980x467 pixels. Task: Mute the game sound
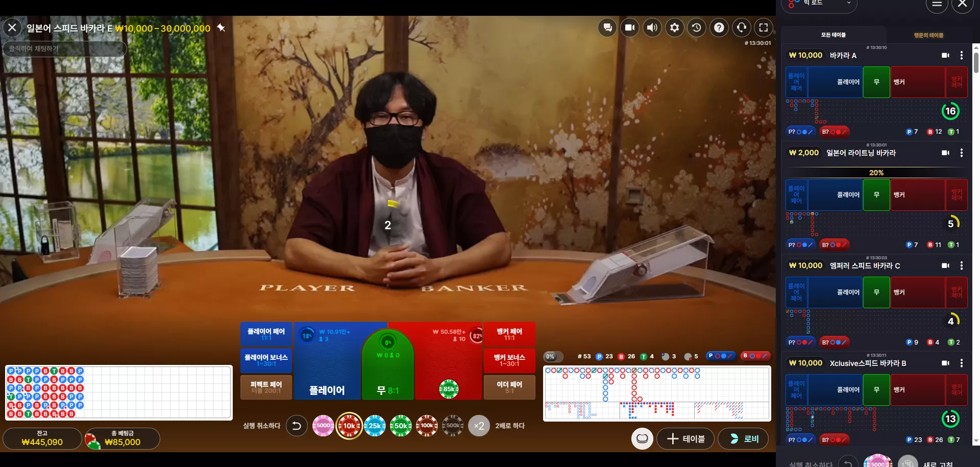point(652,28)
